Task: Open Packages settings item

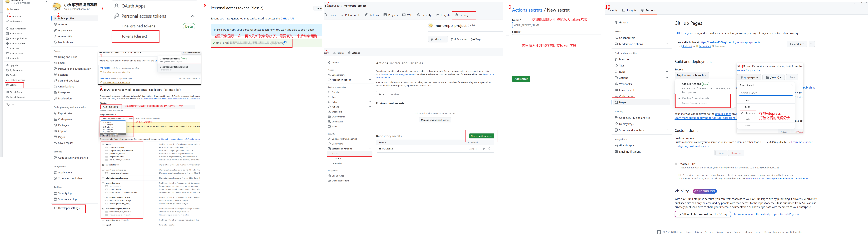Action: (61, 125)
